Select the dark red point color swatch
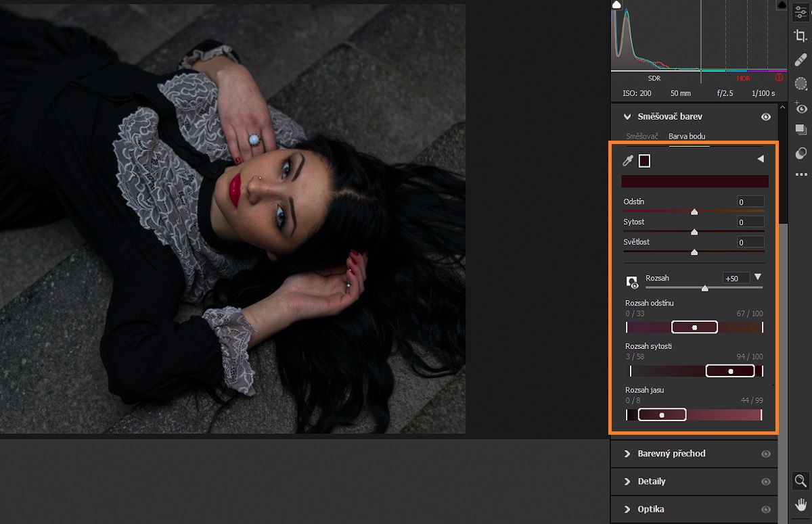Image resolution: width=812 pixels, height=524 pixels. point(644,160)
